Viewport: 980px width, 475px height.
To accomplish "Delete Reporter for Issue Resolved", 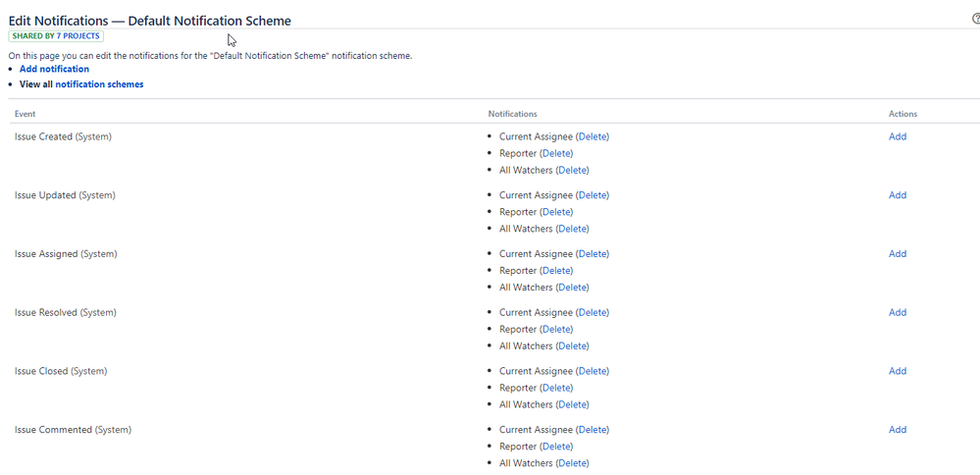I will (x=556, y=330).
